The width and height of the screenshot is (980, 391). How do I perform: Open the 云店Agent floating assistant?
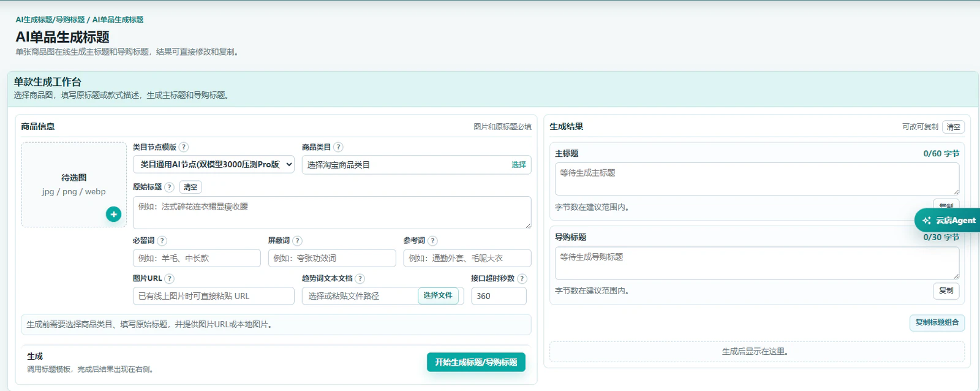click(948, 221)
